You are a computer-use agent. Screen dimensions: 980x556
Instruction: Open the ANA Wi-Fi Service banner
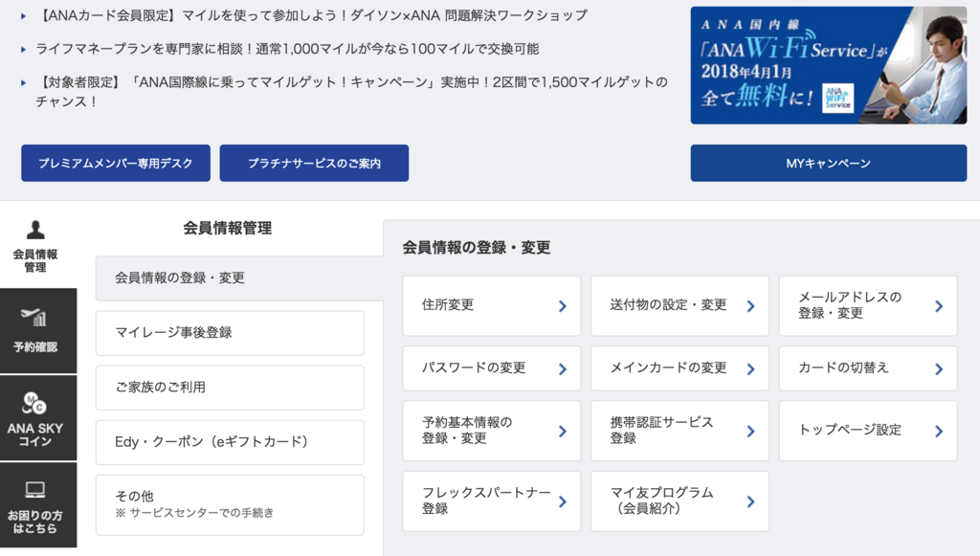829,65
